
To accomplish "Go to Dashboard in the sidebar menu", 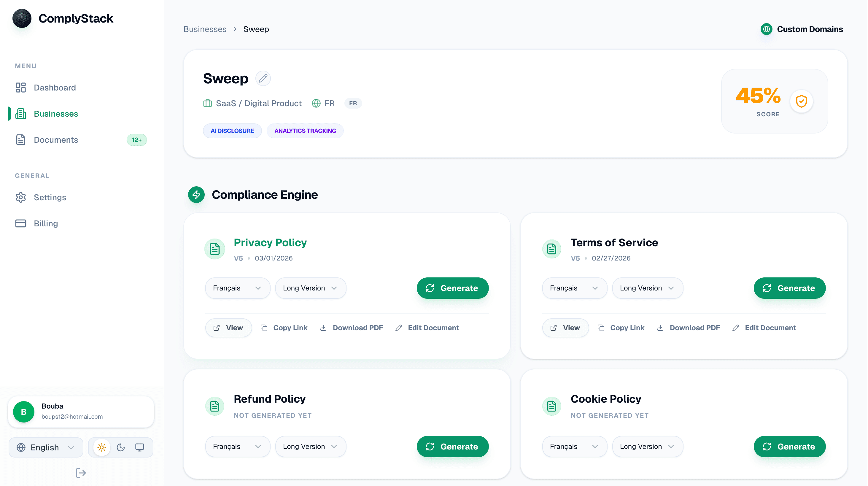I will click(x=55, y=88).
